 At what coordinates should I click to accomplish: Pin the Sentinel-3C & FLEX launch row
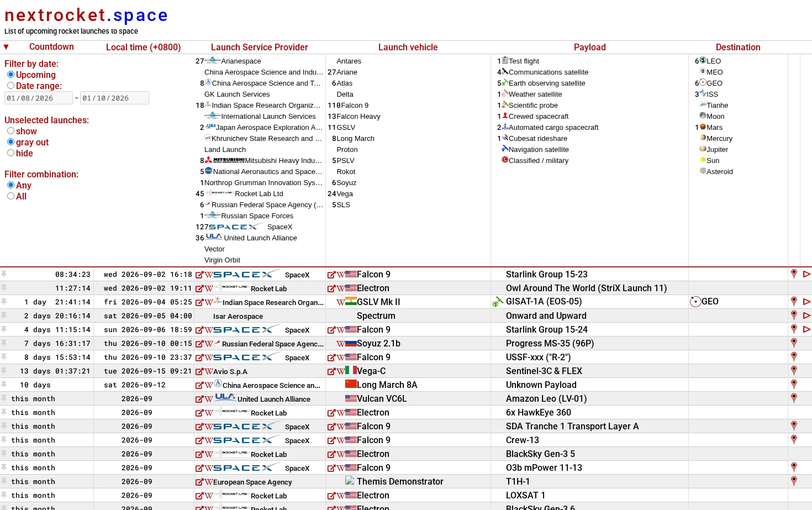pos(4,371)
